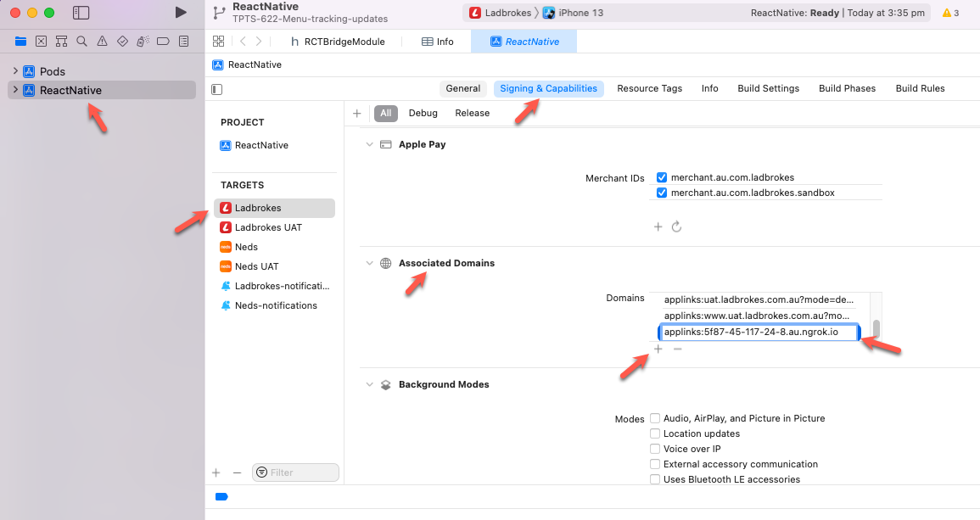Click the ReactNative breadcrumb in the jump bar
The width and height of the screenshot is (980, 520).
click(x=247, y=64)
